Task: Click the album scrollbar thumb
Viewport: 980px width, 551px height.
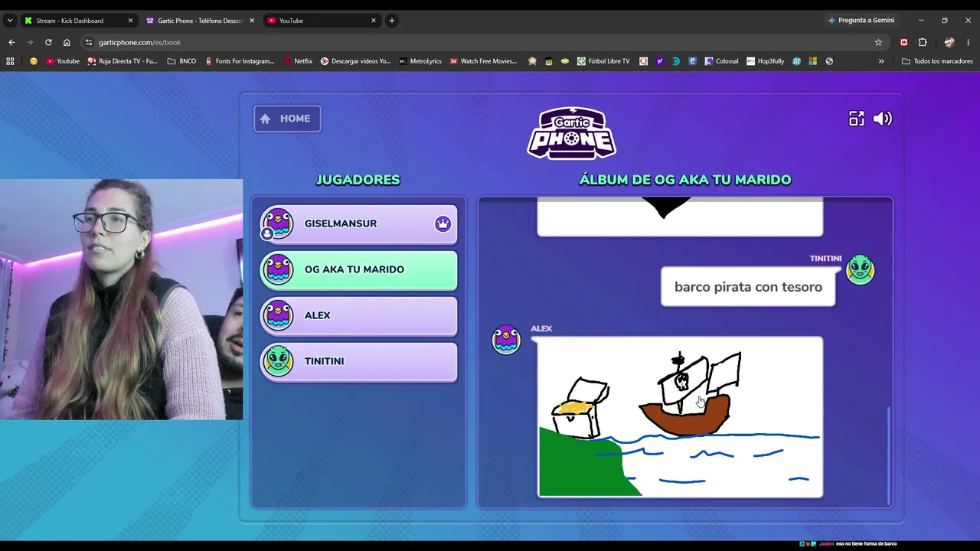Action: tap(889, 455)
